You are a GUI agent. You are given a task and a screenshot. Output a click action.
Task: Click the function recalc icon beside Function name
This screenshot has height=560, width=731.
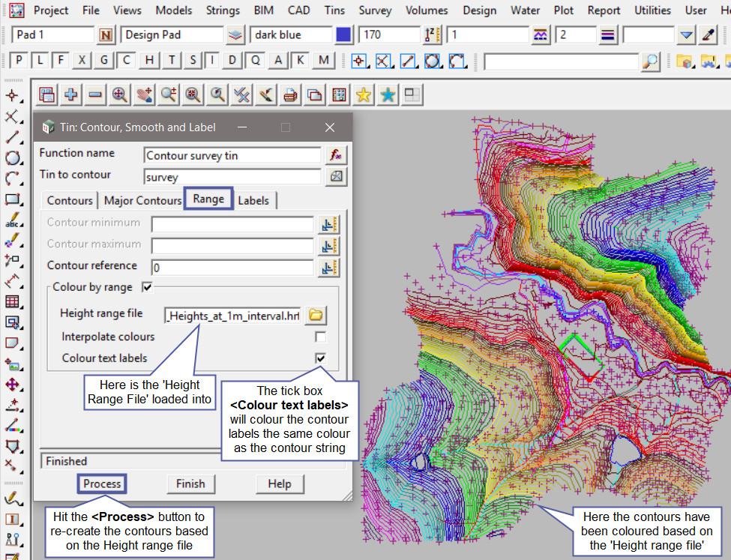(x=335, y=155)
